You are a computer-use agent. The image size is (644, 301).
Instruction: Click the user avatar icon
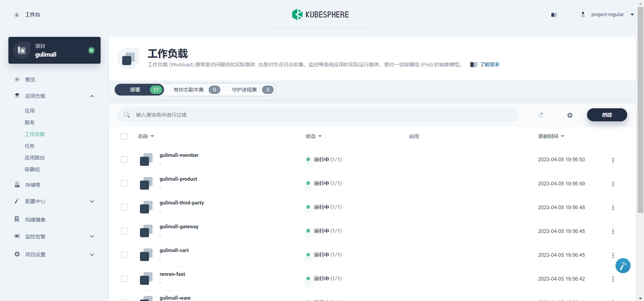583,14
